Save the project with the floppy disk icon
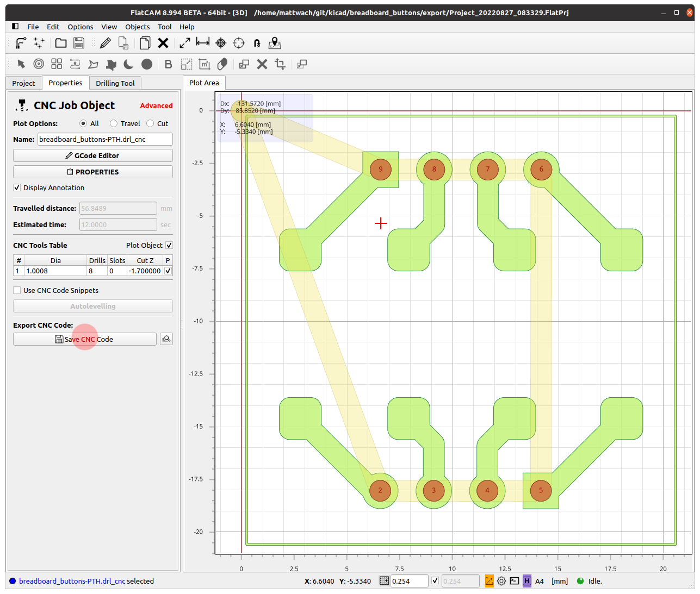 (x=78, y=43)
